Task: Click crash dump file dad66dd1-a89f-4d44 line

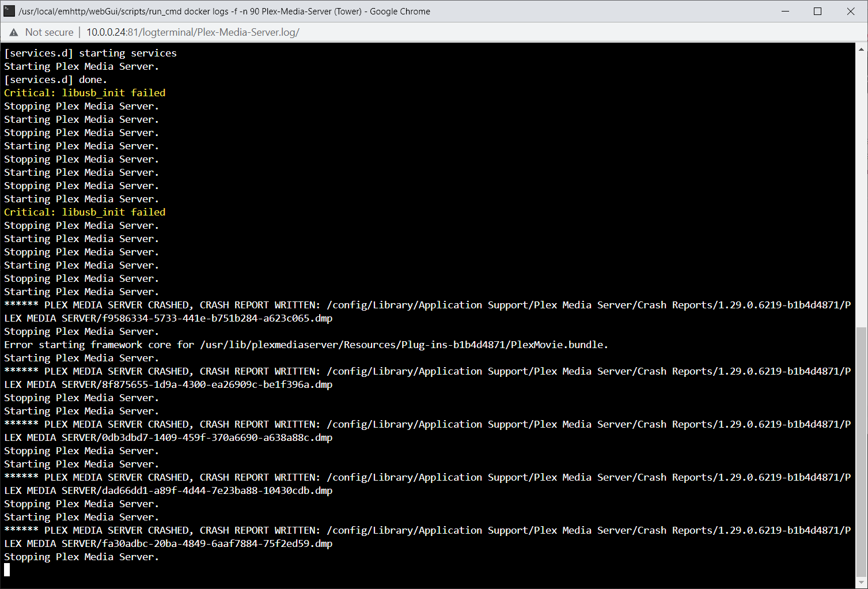Action: point(168,490)
